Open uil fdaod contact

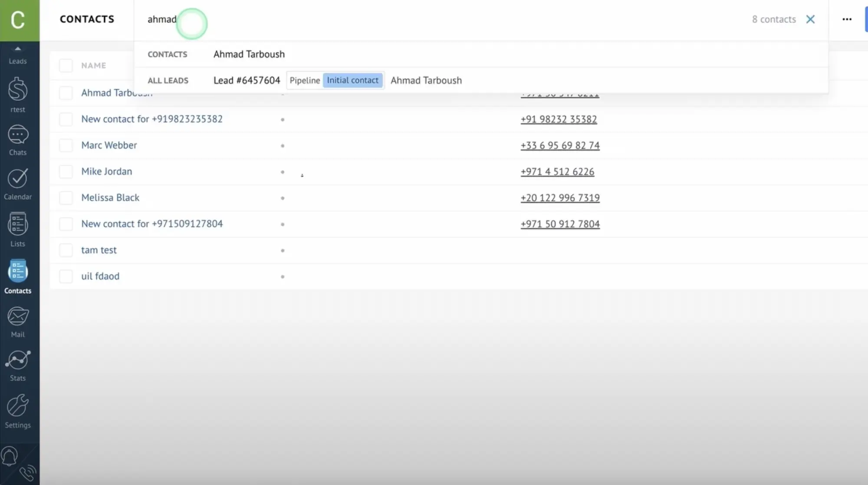click(100, 276)
